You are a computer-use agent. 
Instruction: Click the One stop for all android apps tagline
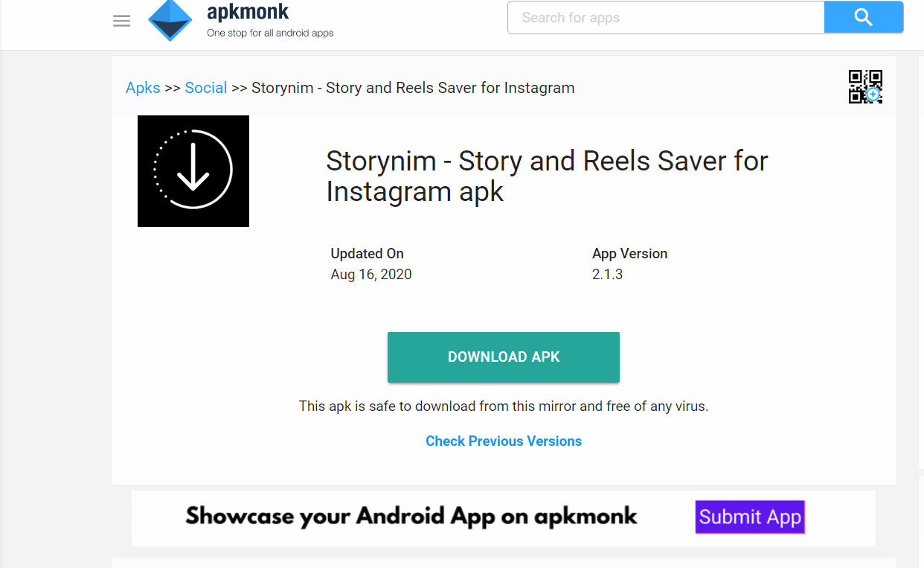click(270, 33)
